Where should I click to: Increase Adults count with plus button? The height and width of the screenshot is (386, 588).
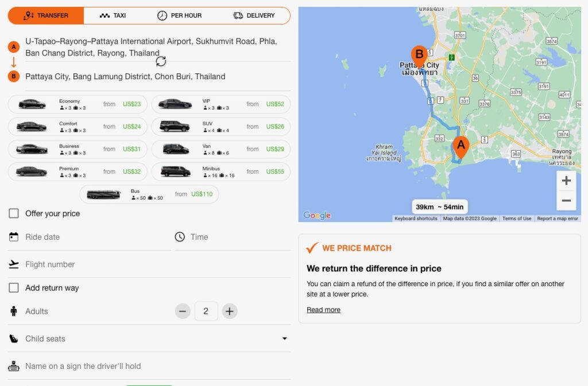(x=229, y=311)
